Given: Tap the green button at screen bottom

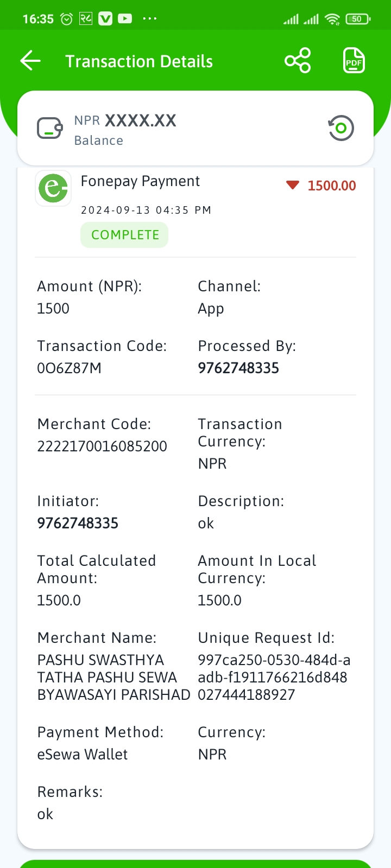Looking at the screenshot, I should pyautogui.click(x=195, y=864).
